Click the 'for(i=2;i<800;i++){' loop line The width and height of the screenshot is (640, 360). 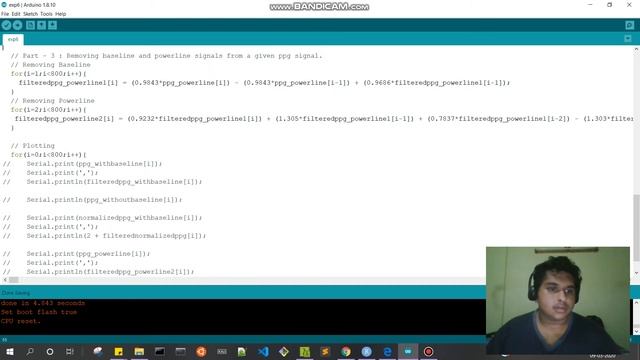tap(49, 109)
